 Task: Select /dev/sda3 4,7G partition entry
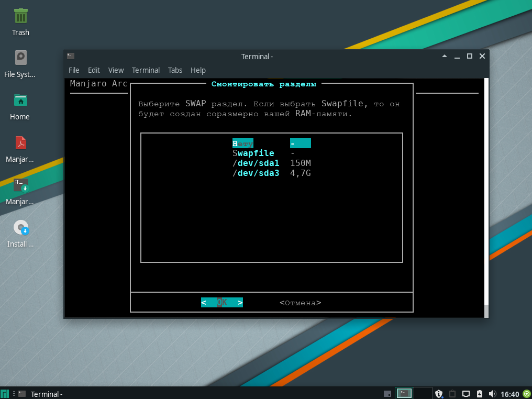[x=256, y=173]
